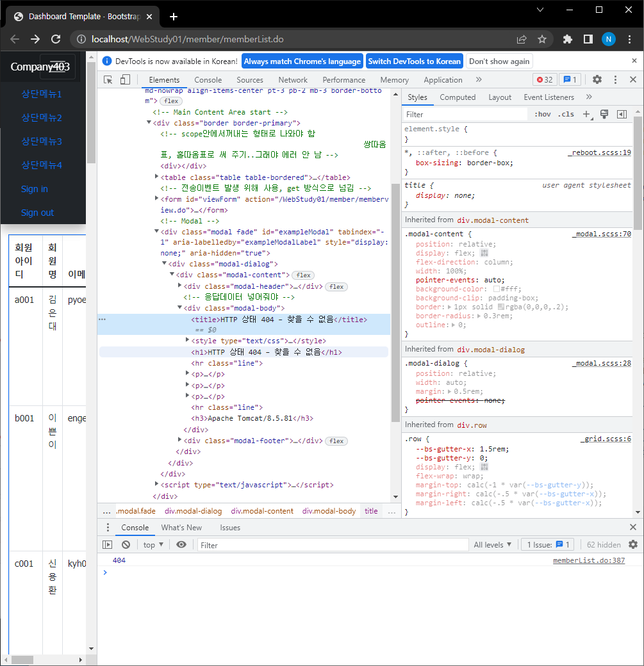
Task: Toggle .cls element classes panel
Action: point(566,114)
